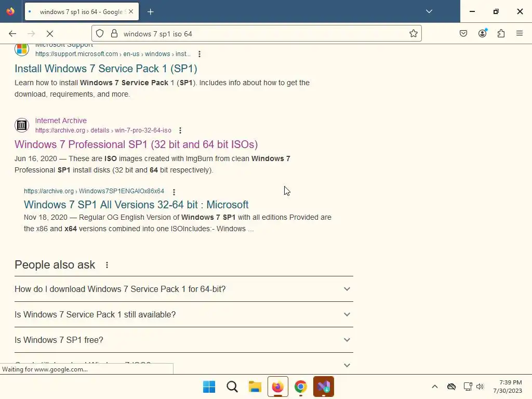Open File Explorer from taskbar
Viewport: 532px width, 399px height.
pos(255,387)
